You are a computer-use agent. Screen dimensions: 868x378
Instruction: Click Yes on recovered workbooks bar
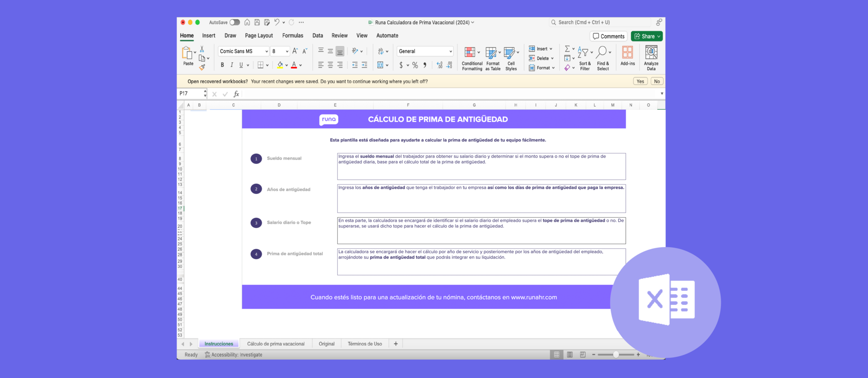coord(640,81)
